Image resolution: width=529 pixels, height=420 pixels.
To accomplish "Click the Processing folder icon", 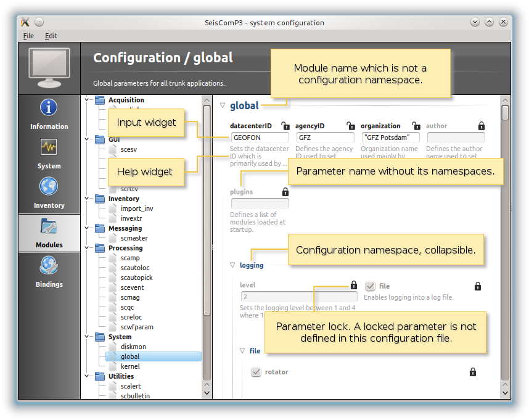I will pyautogui.click(x=100, y=248).
